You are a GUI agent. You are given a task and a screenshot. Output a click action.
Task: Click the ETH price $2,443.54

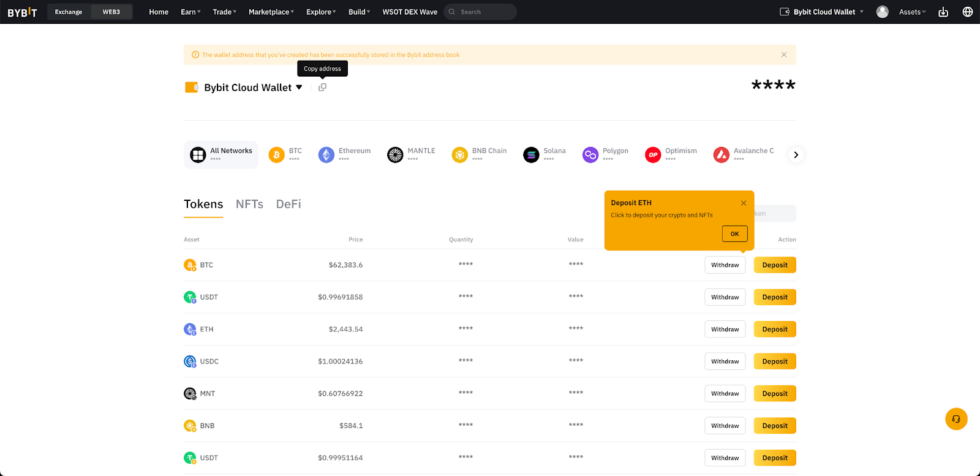345,330
